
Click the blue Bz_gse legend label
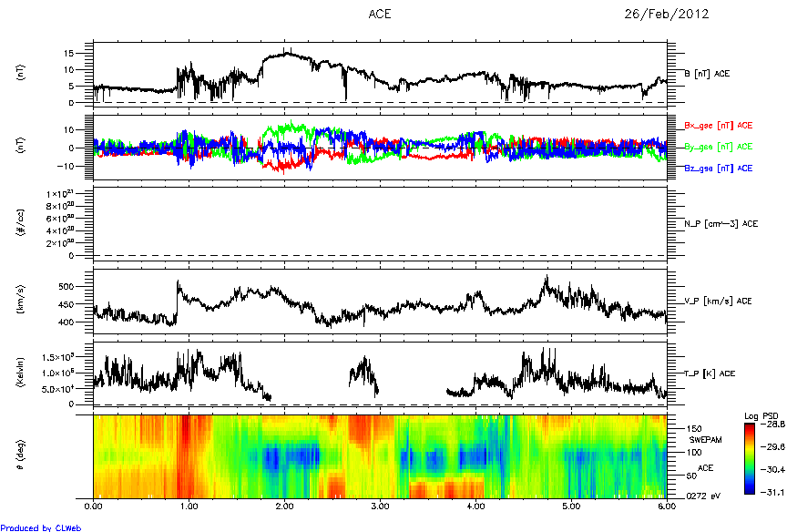click(x=719, y=169)
